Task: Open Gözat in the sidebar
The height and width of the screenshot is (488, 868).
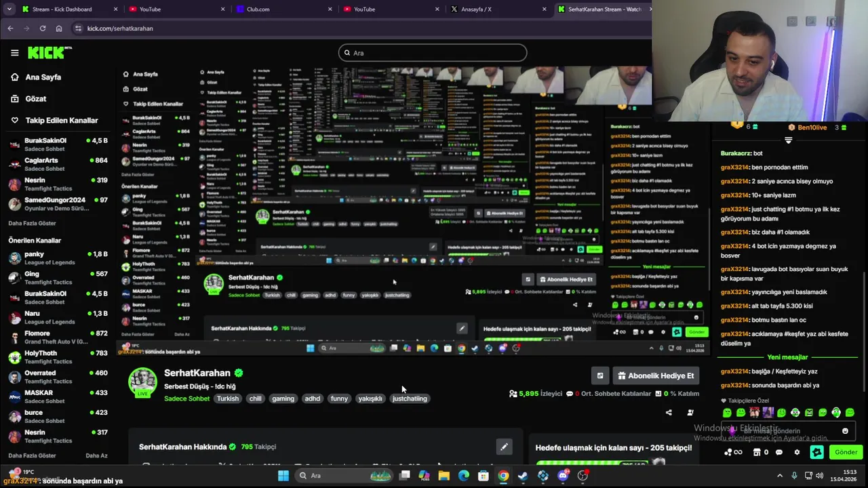Action: pyautogui.click(x=28, y=99)
